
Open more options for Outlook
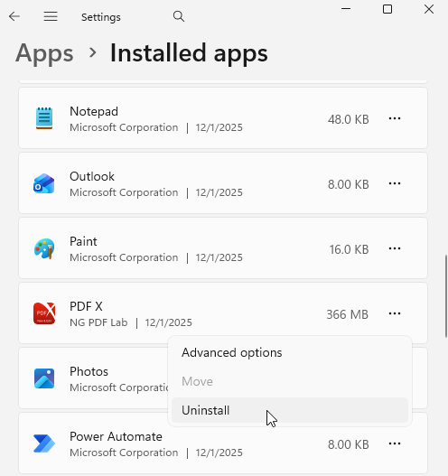395,183
